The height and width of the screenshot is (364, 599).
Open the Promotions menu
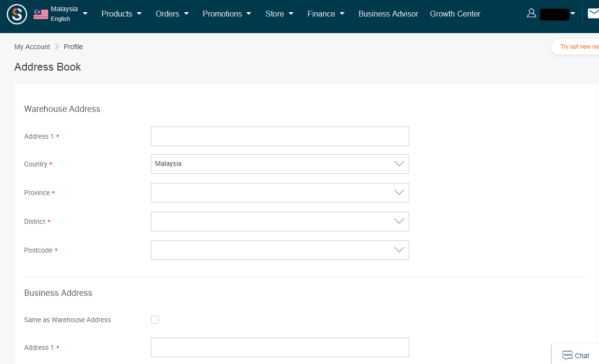coord(227,14)
